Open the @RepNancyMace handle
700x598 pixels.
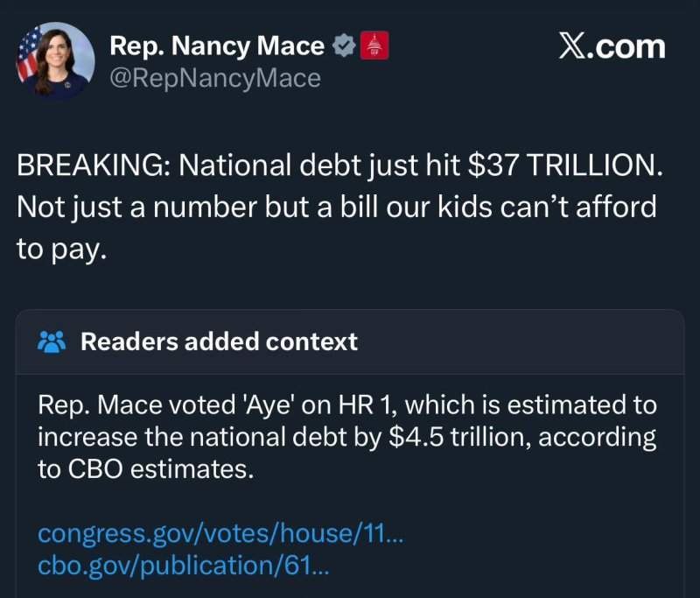[x=215, y=78]
